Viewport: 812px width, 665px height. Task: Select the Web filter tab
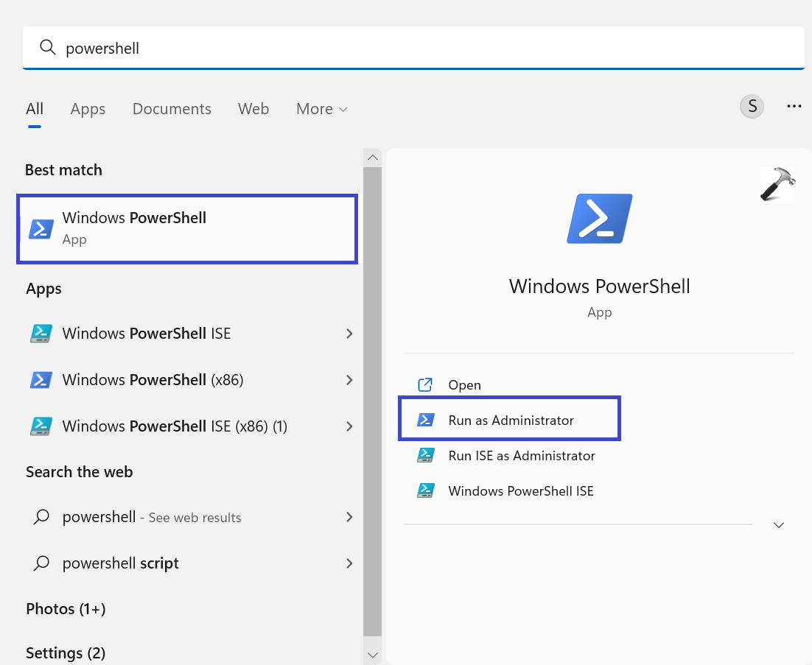(253, 109)
